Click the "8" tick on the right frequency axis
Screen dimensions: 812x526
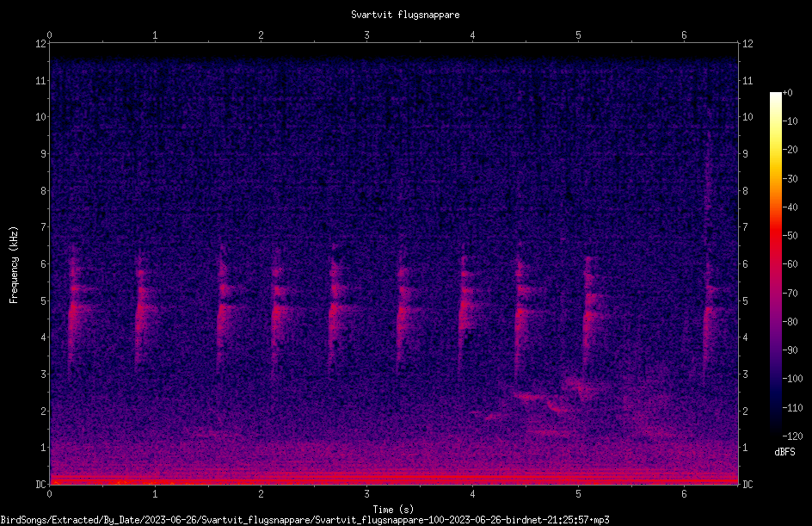click(x=745, y=191)
